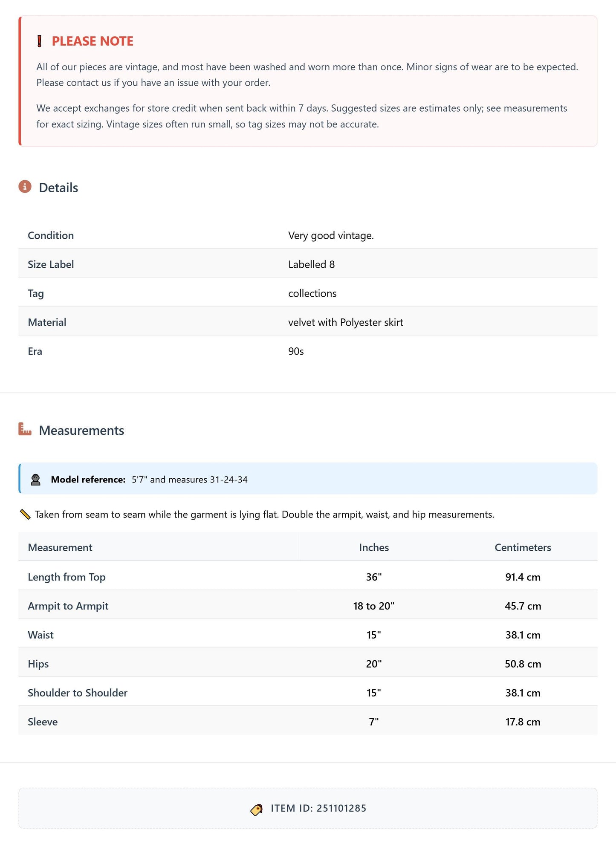
Task: Click the Measurements ruler icon
Action: 25,429
